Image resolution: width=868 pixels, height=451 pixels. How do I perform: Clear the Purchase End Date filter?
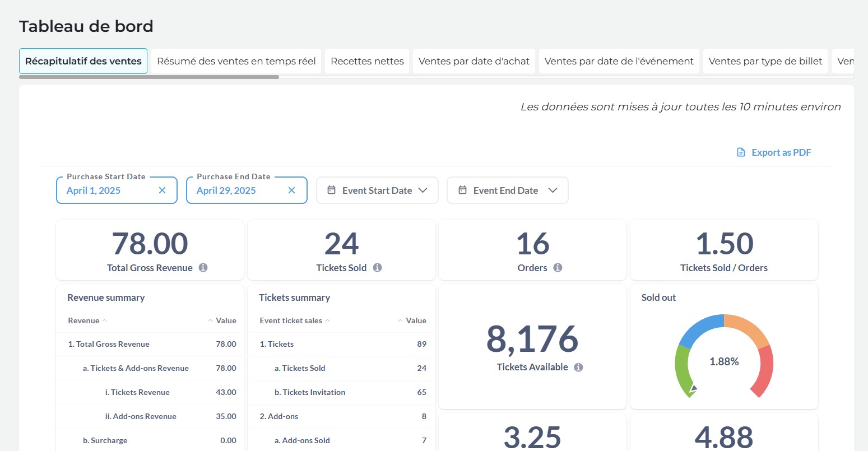coord(291,190)
